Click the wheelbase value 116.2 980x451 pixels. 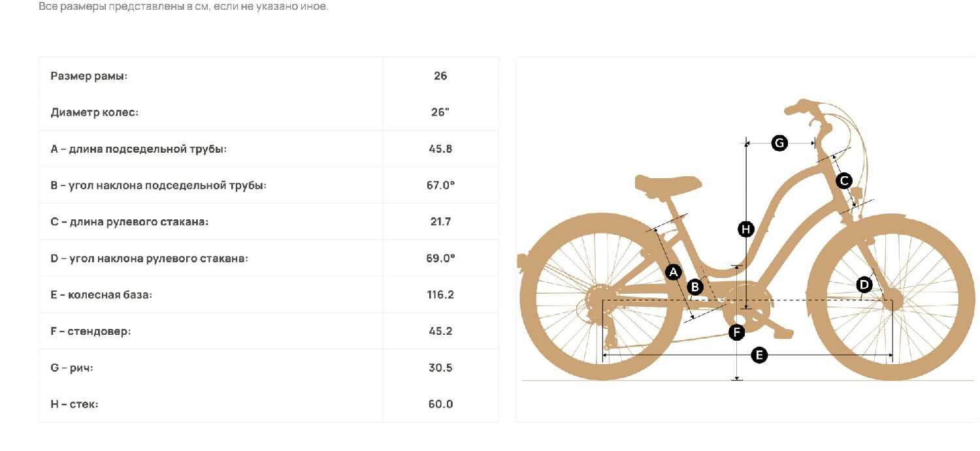click(440, 295)
